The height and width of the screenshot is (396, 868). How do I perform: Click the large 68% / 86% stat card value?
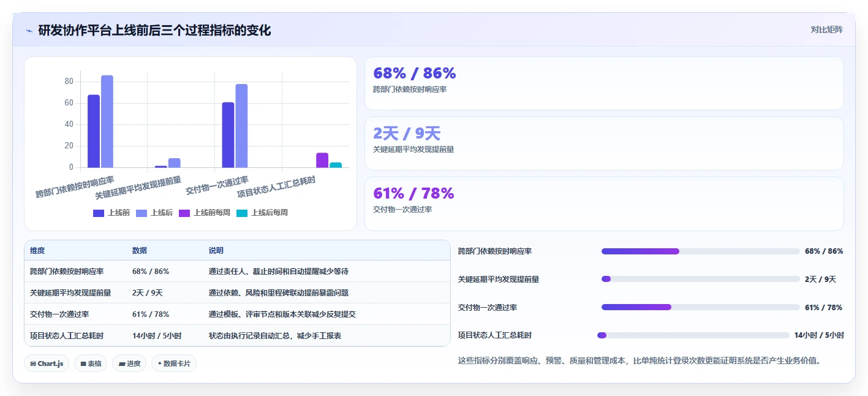pos(415,74)
